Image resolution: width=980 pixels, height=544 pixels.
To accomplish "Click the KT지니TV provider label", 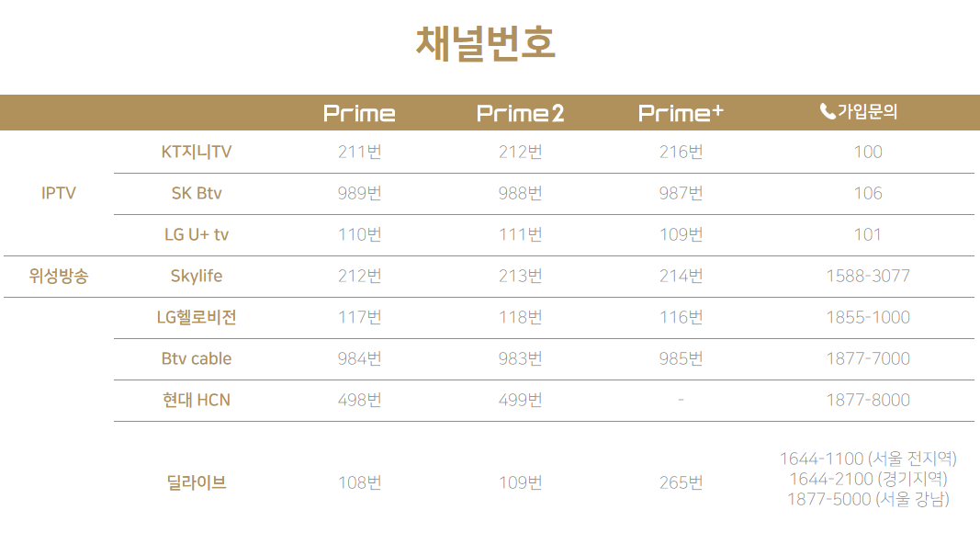I will 197,152.
